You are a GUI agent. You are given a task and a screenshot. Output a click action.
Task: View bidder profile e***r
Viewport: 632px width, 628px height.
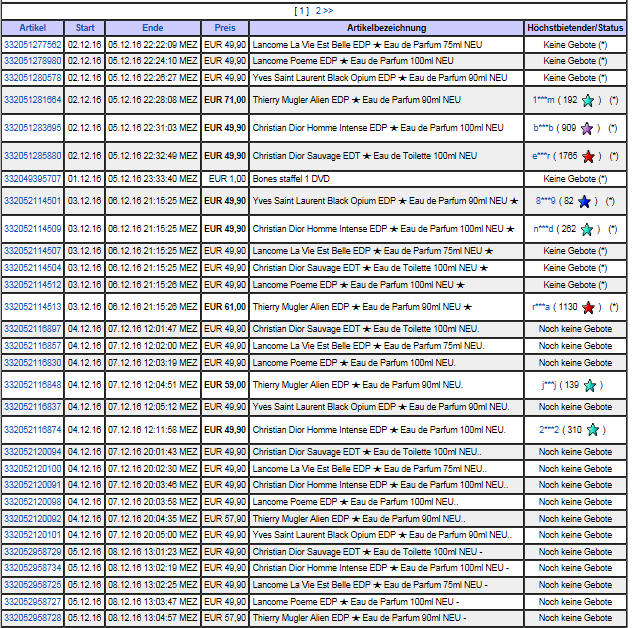[541, 156]
